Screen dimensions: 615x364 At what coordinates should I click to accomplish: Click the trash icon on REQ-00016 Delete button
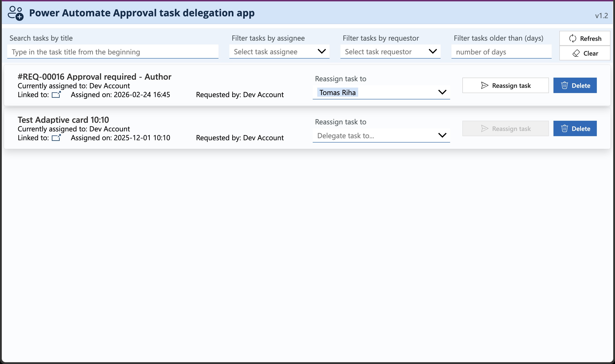point(565,85)
